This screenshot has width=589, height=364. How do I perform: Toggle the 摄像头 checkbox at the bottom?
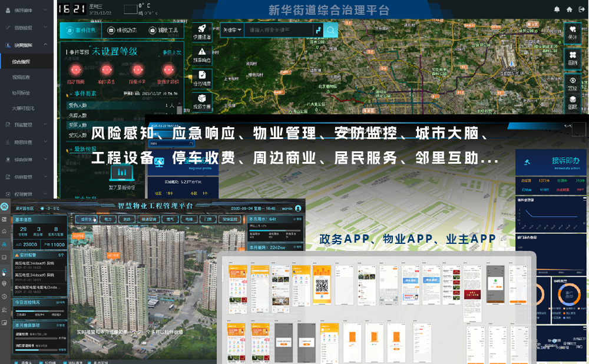click(x=16, y=362)
